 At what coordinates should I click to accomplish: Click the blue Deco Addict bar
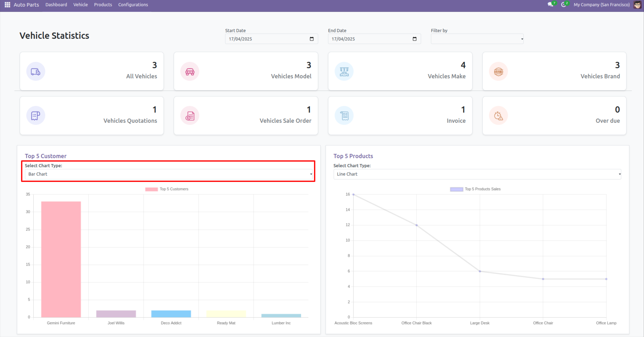[x=171, y=314]
